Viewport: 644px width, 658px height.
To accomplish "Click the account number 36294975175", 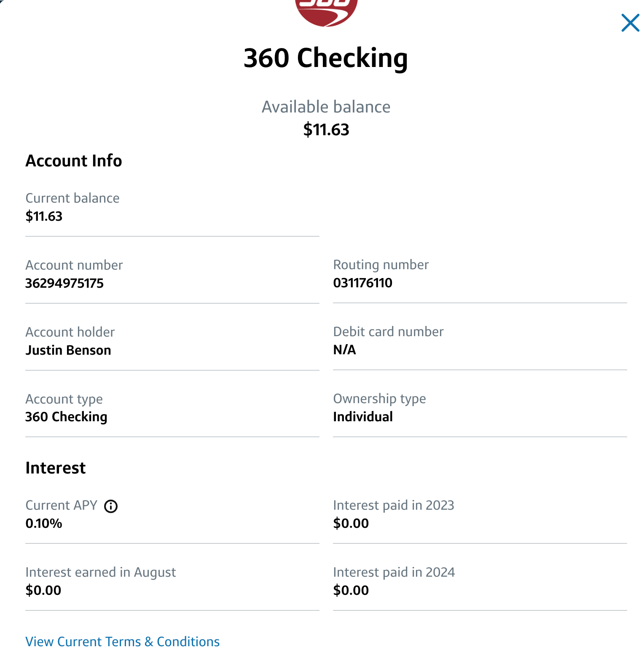I will (64, 283).
